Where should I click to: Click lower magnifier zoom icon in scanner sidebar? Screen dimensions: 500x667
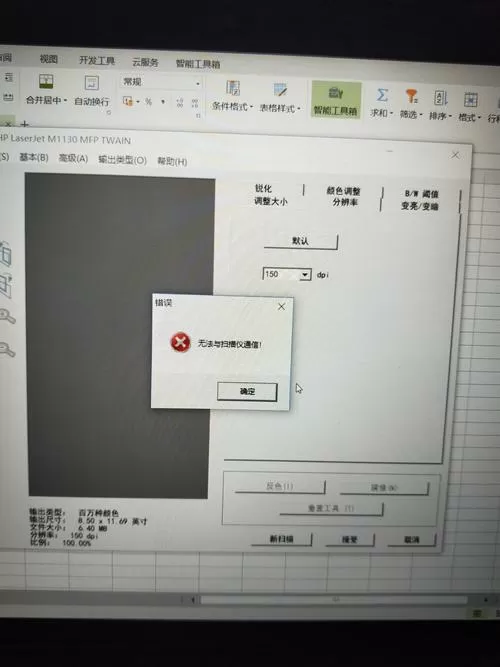[x=7, y=349]
